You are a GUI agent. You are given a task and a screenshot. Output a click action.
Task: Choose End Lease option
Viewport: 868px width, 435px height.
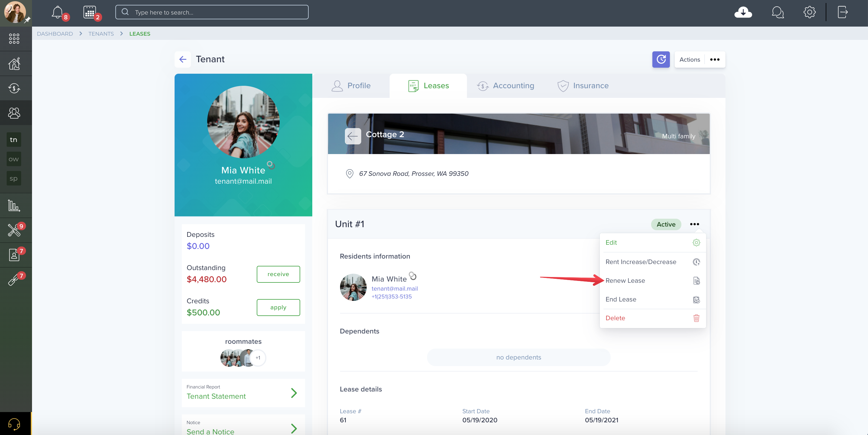pyautogui.click(x=653, y=300)
